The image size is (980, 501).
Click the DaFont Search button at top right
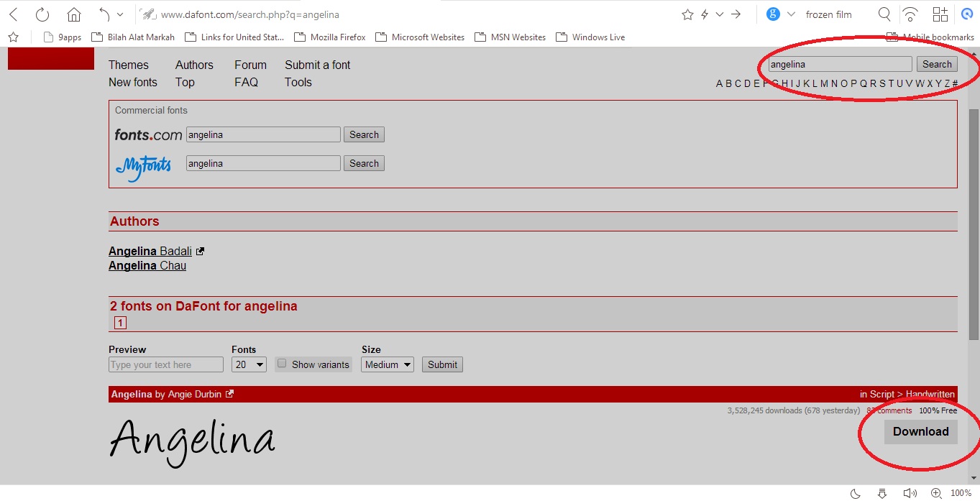click(x=937, y=64)
